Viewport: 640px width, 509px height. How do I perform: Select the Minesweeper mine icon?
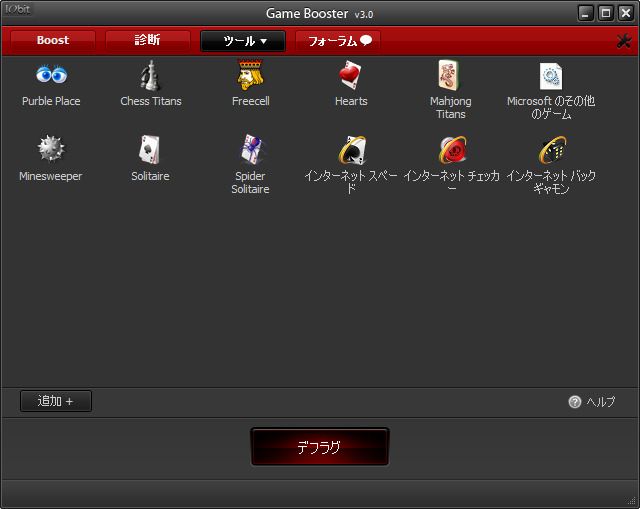tap(51, 149)
